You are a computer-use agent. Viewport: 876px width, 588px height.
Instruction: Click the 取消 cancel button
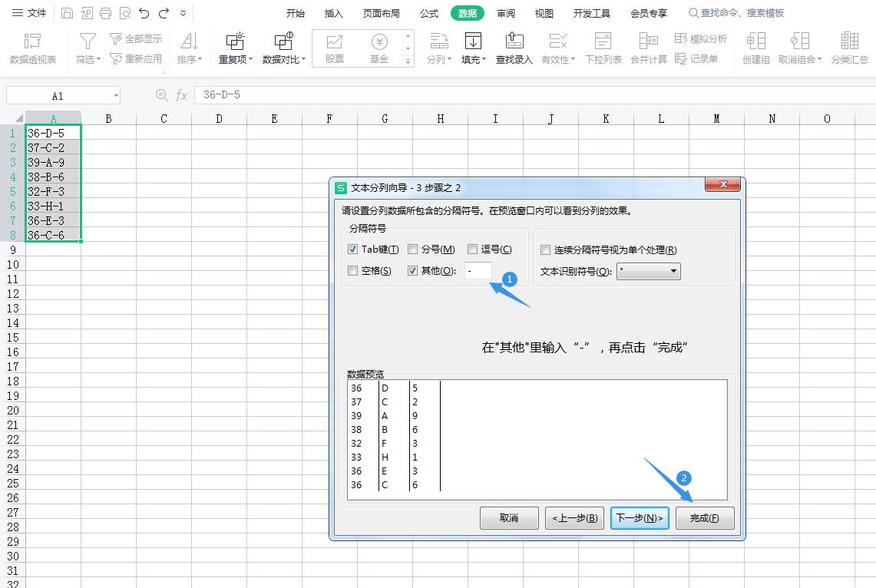[509, 517]
